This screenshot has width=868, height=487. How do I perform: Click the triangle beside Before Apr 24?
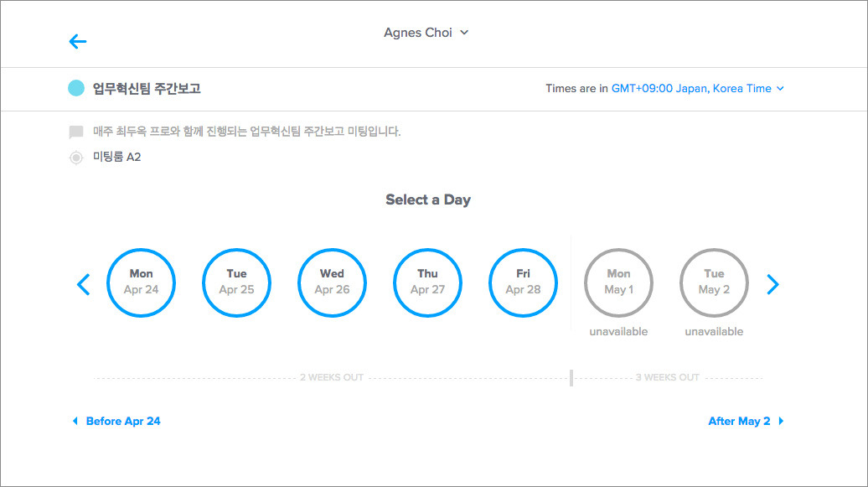click(x=75, y=421)
